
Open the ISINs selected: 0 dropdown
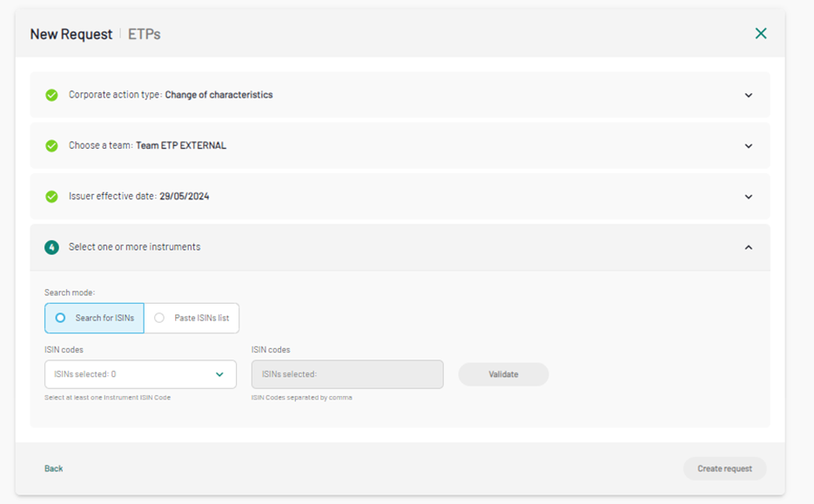coord(140,374)
